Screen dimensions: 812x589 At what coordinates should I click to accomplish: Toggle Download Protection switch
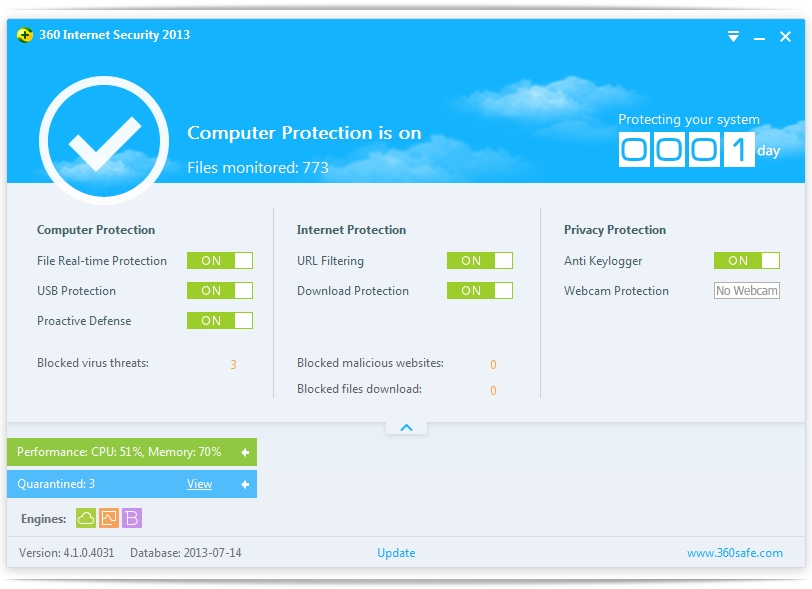480,291
